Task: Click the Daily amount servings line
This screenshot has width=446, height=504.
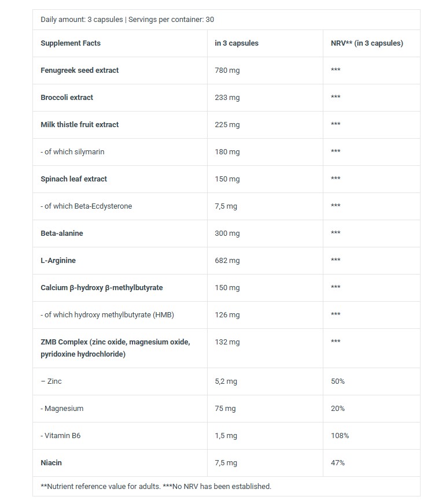Action: pyautogui.click(x=127, y=19)
